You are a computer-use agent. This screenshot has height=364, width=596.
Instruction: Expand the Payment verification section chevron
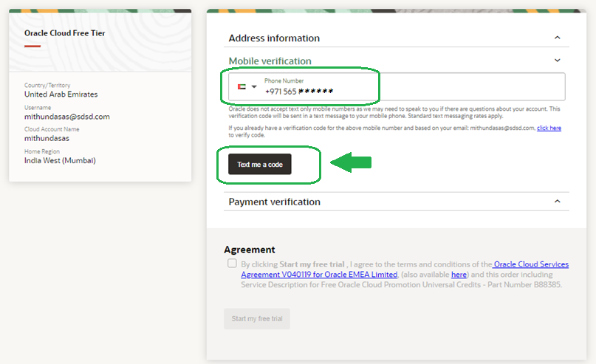(558, 202)
